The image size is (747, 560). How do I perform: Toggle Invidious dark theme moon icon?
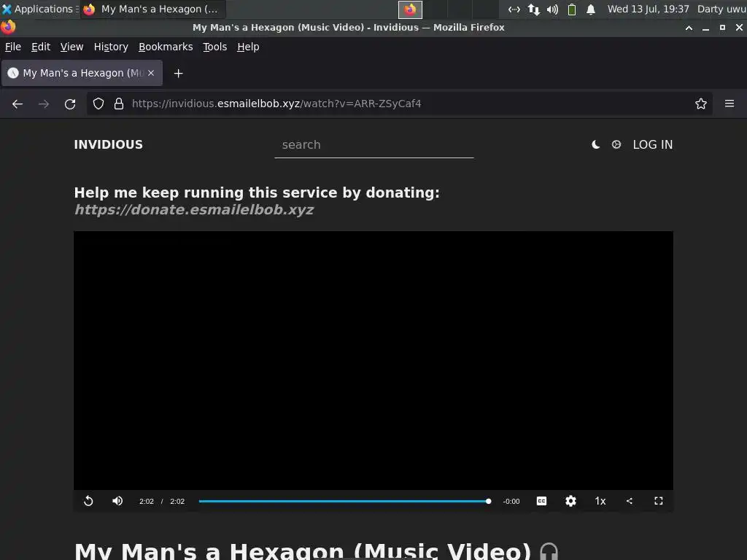point(595,145)
